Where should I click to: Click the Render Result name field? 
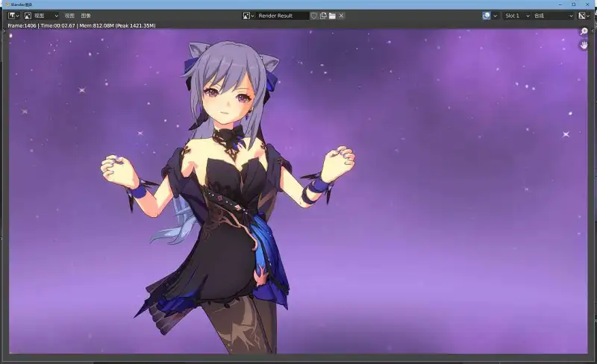click(282, 16)
